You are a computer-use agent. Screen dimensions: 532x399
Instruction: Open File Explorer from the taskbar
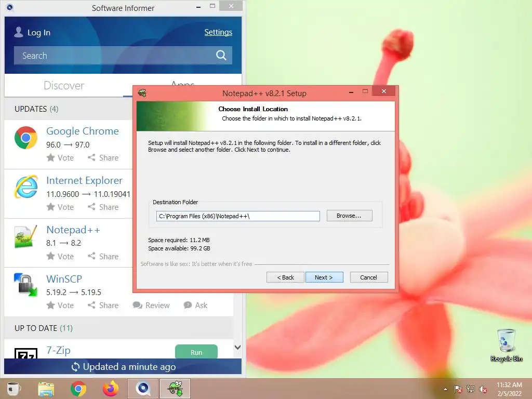pyautogui.click(x=46, y=389)
